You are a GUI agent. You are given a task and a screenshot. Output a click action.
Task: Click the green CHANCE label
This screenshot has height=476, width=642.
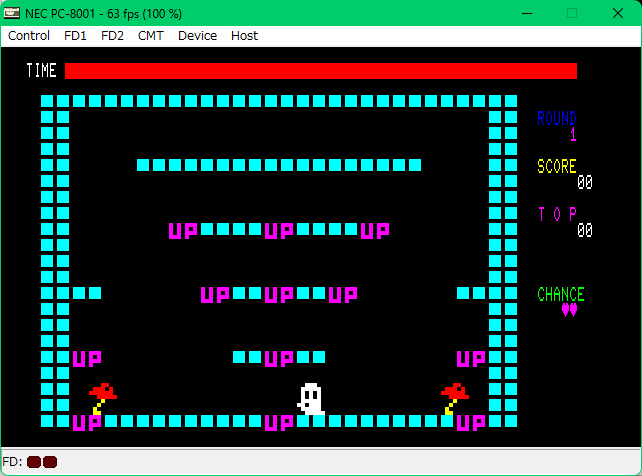pos(560,294)
